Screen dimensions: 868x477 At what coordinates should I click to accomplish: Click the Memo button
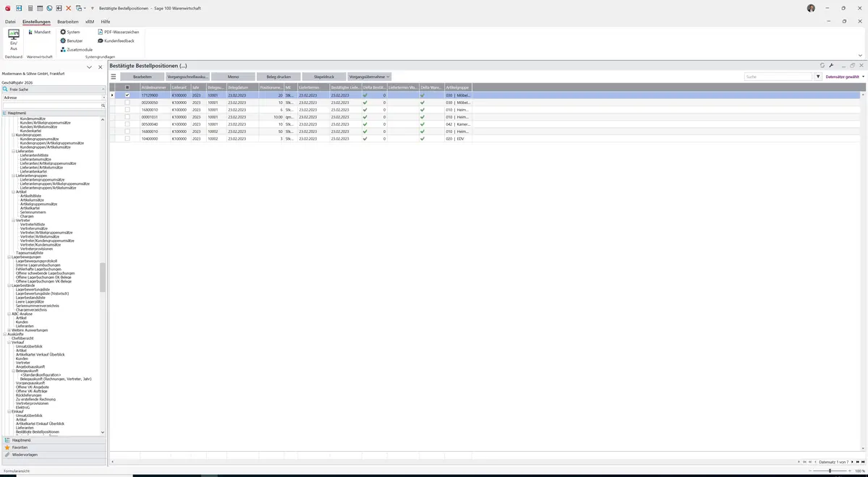click(x=233, y=77)
